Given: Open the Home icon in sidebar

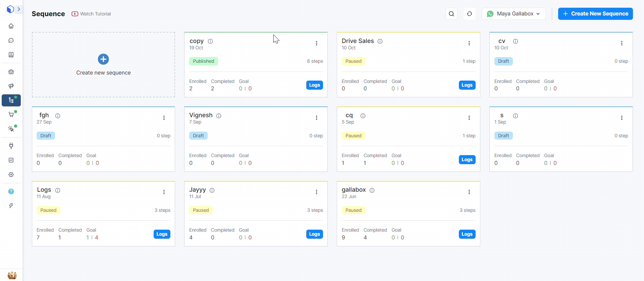Looking at the screenshot, I should pos(11,26).
